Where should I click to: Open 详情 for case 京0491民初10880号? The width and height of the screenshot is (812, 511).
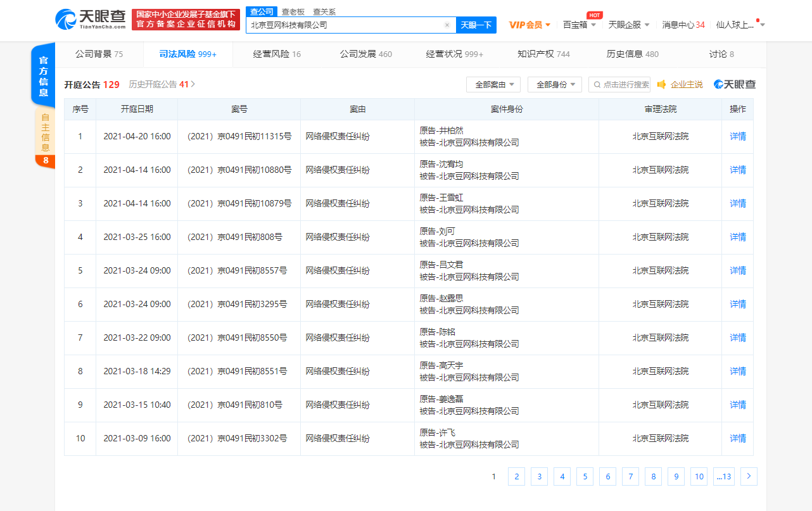click(x=737, y=170)
